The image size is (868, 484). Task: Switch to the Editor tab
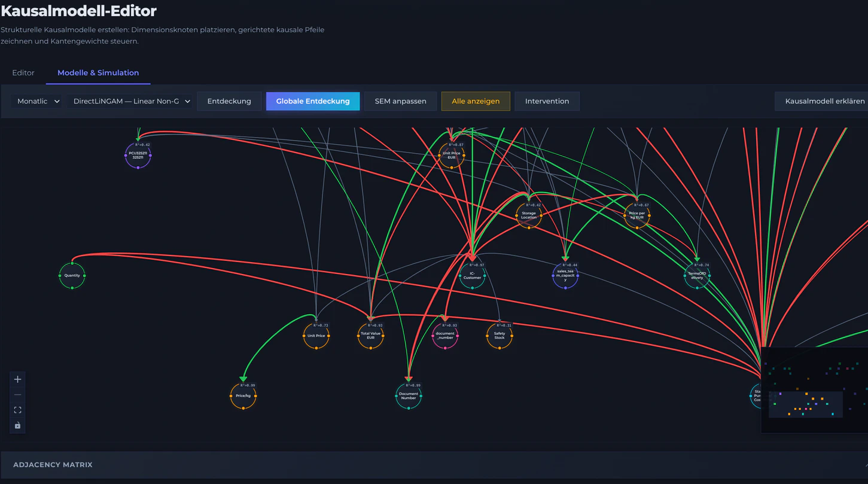23,72
